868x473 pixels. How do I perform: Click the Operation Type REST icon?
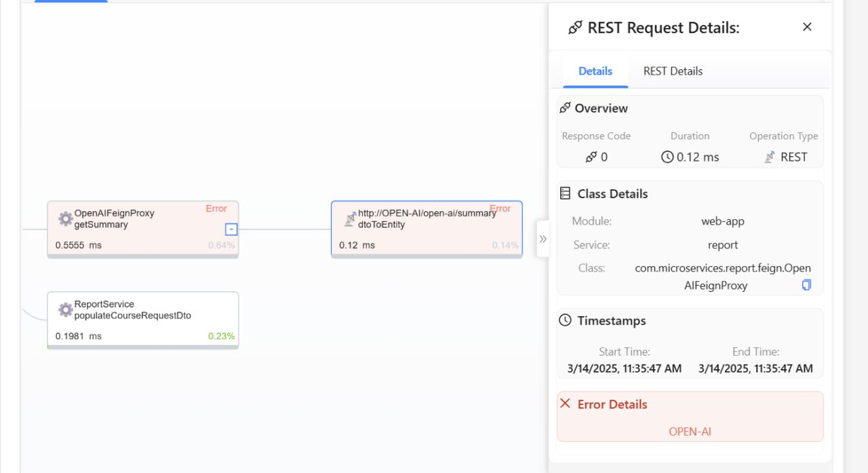[x=770, y=157]
